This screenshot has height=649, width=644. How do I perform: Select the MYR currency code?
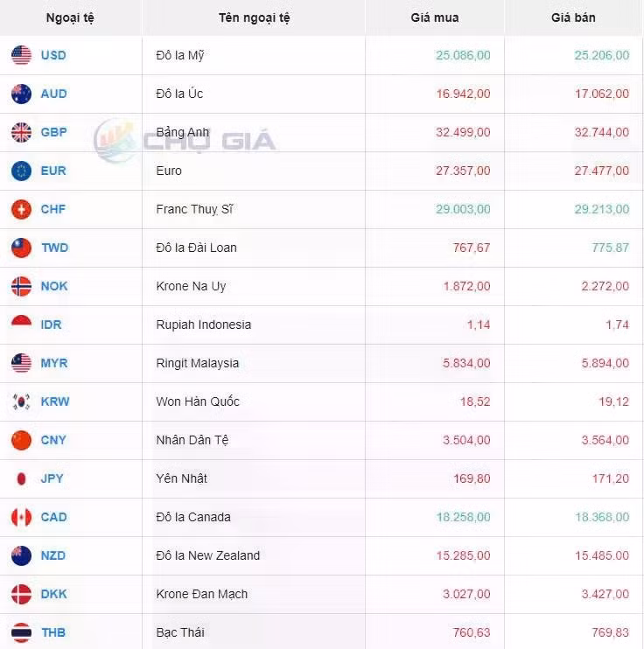(x=54, y=363)
